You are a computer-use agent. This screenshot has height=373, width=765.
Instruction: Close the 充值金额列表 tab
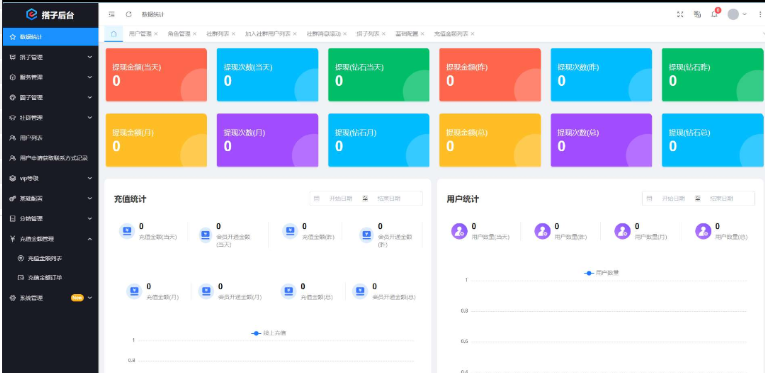click(x=472, y=34)
